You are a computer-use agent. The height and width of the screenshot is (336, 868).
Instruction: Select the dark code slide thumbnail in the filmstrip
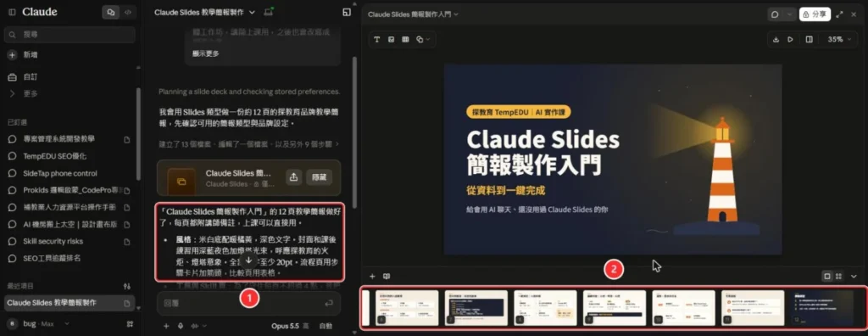pos(476,308)
